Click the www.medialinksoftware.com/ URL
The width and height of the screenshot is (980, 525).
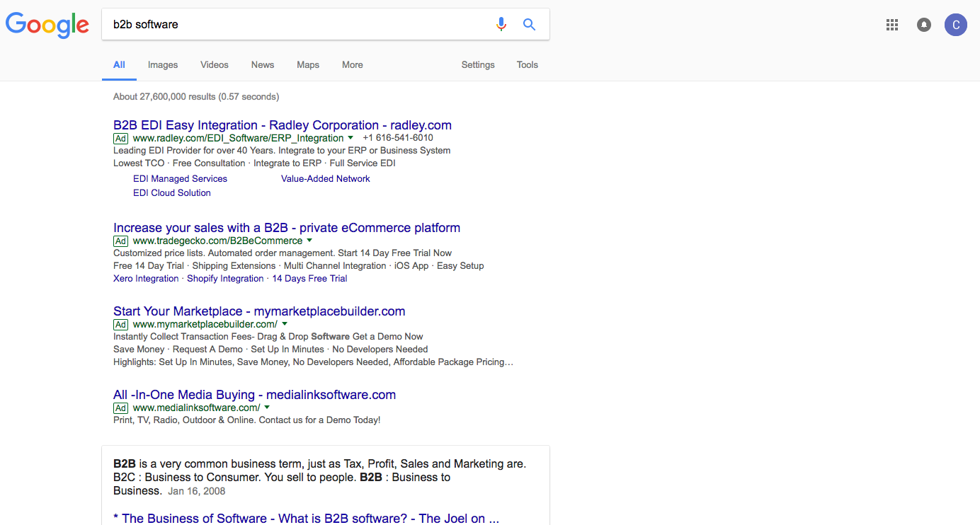point(196,408)
